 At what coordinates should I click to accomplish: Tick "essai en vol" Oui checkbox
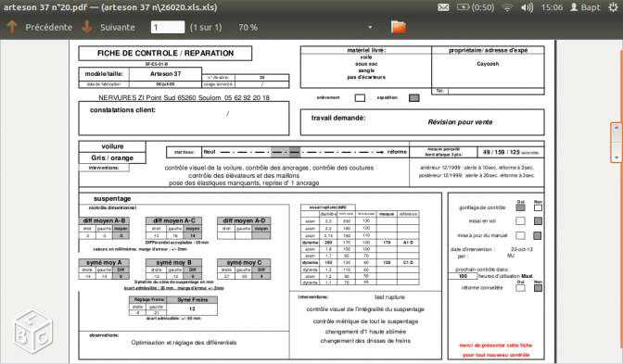pos(520,221)
